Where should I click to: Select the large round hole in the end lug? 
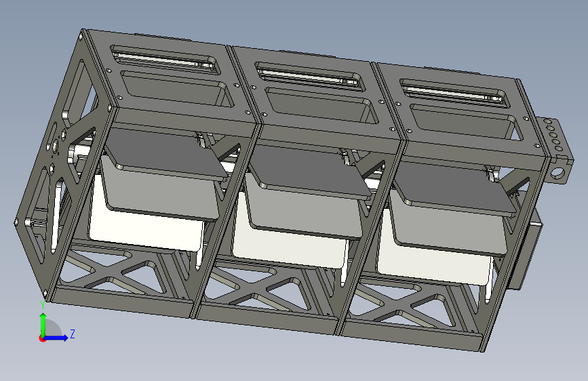point(558,172)
